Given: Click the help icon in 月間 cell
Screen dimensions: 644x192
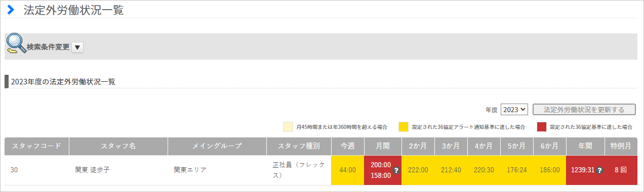Looking at the screenshot, I should click(397, 170).
